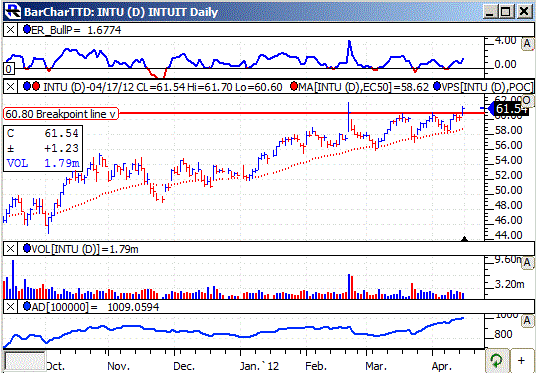This screenshot has width=536, height=373.
Task: Click the plus button at bottom right
Action: 521,360
